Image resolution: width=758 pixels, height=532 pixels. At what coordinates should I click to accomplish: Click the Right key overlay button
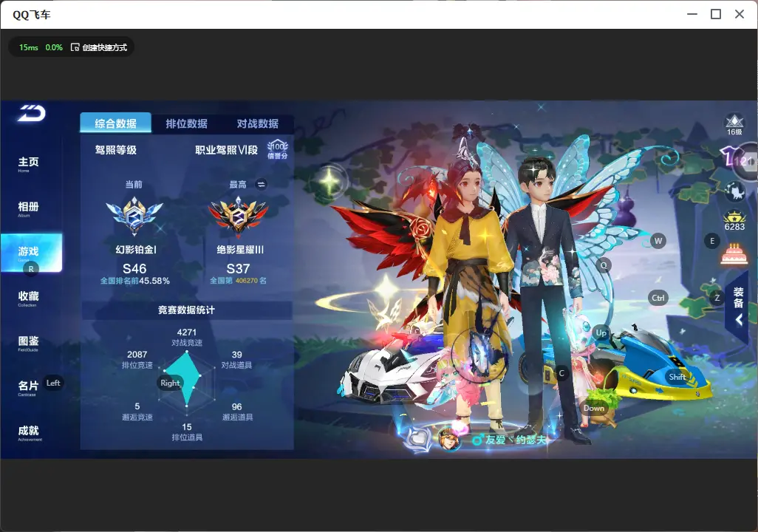point(170,383)
